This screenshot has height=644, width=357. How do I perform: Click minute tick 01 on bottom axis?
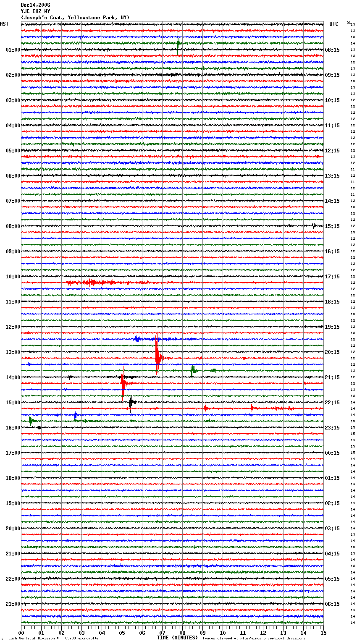[x=41, y=633]
